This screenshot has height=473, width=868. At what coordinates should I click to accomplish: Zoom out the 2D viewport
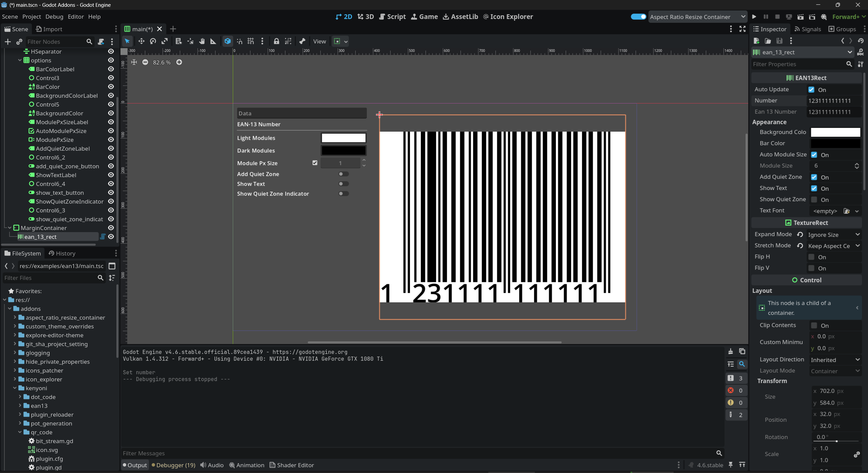(x=145, y=62)
